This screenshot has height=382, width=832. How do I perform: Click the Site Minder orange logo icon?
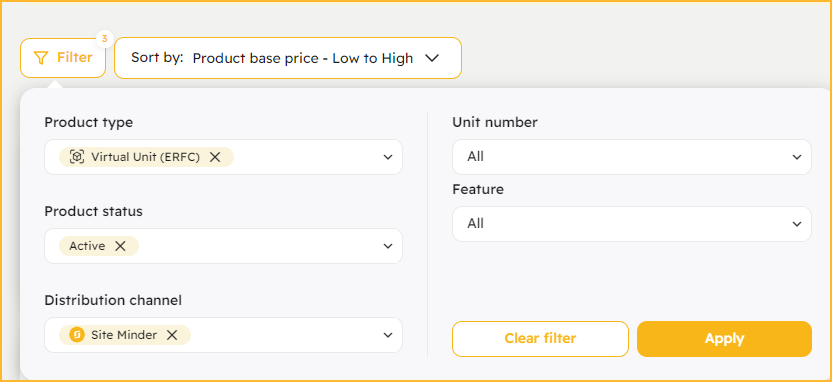[x=77, y=335]
